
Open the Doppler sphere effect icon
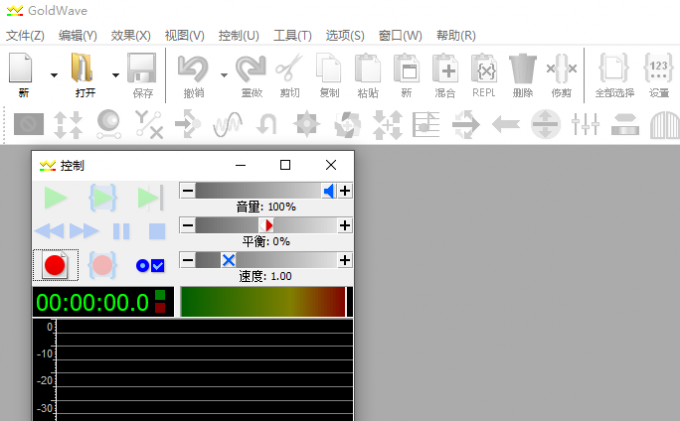coord(108,124)
